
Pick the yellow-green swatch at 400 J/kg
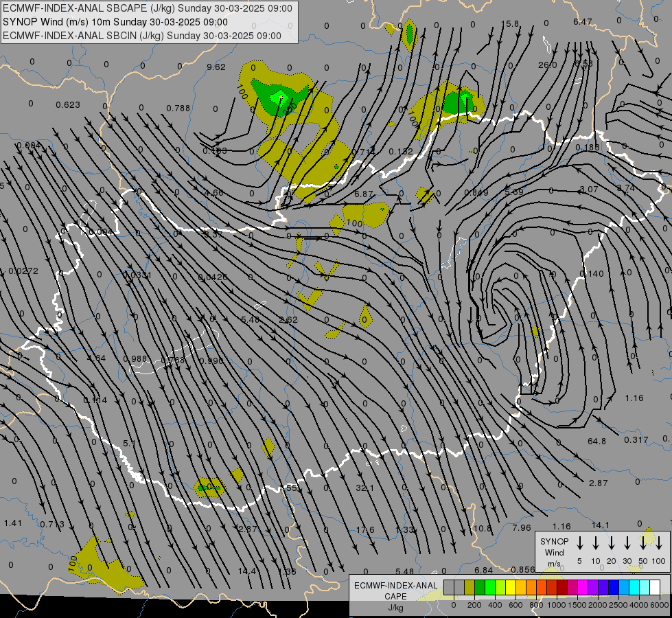click(x=500, y=588)
